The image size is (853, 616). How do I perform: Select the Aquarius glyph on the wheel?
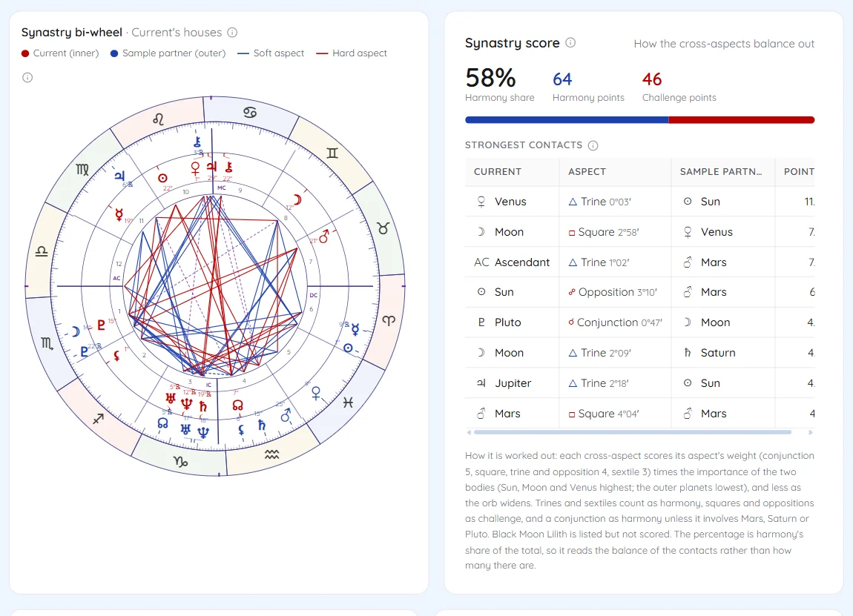click(272, 454)
